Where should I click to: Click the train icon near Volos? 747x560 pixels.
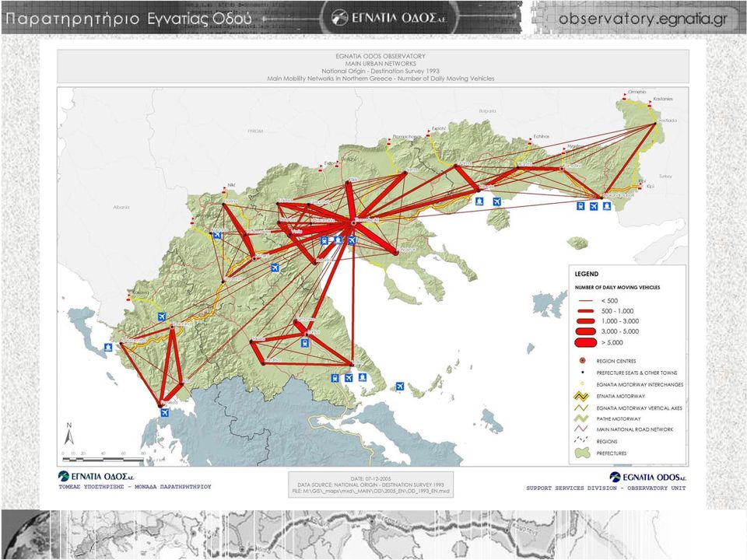click(x=335, y=378)
